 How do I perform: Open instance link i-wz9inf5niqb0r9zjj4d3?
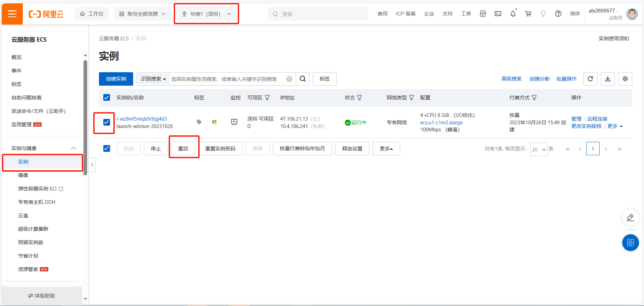[142, 119]
